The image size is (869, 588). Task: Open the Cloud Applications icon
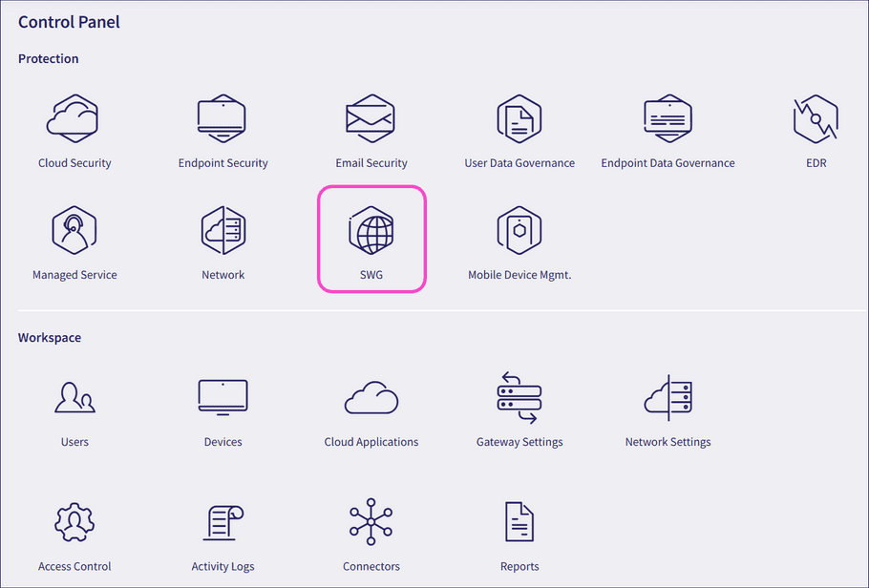click(x=371, y=397)
